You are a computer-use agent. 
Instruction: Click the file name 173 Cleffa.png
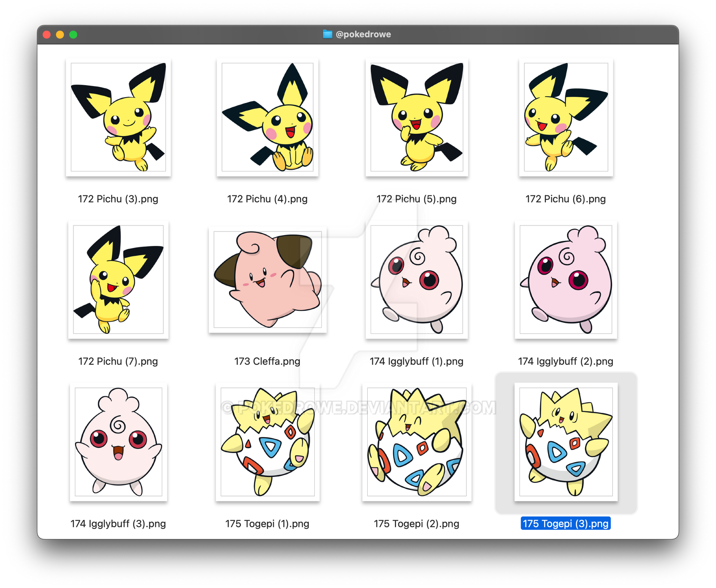pyautogui.click(x=267, y=361)
